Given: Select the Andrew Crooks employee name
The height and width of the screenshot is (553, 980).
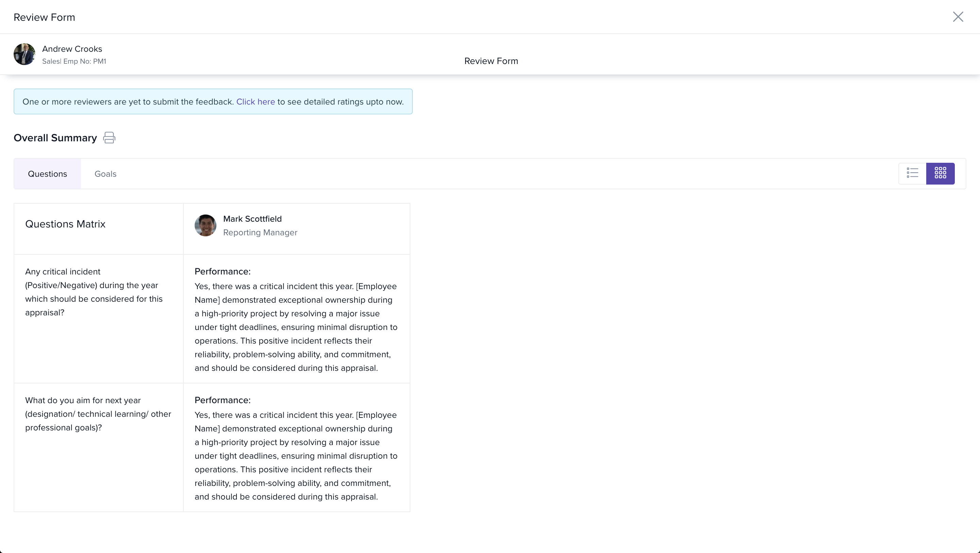Looking at the screenshot, I should point(72,49).
